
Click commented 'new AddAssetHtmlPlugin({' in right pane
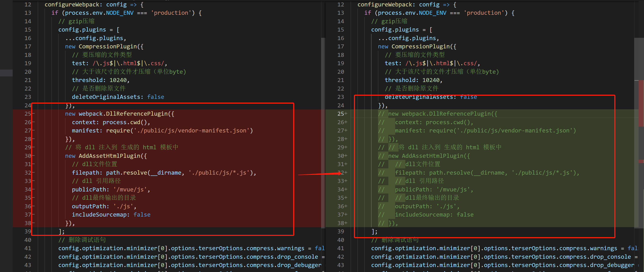429,156
